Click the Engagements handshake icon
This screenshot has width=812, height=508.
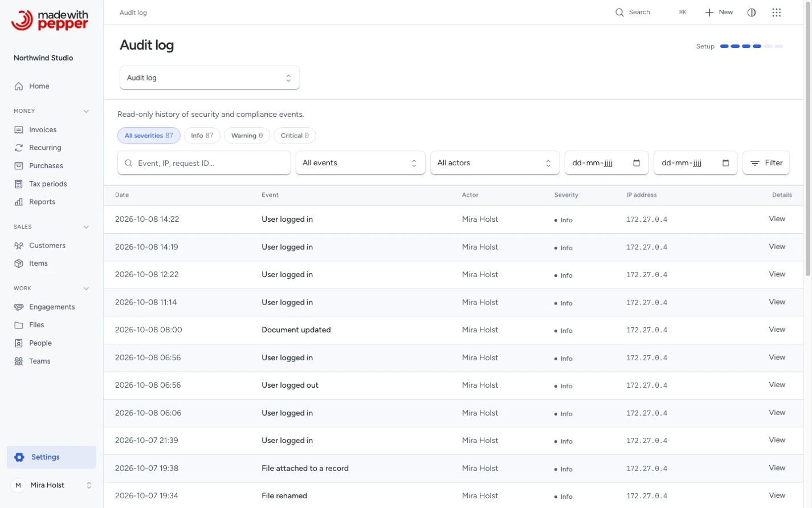pos(19,307)
